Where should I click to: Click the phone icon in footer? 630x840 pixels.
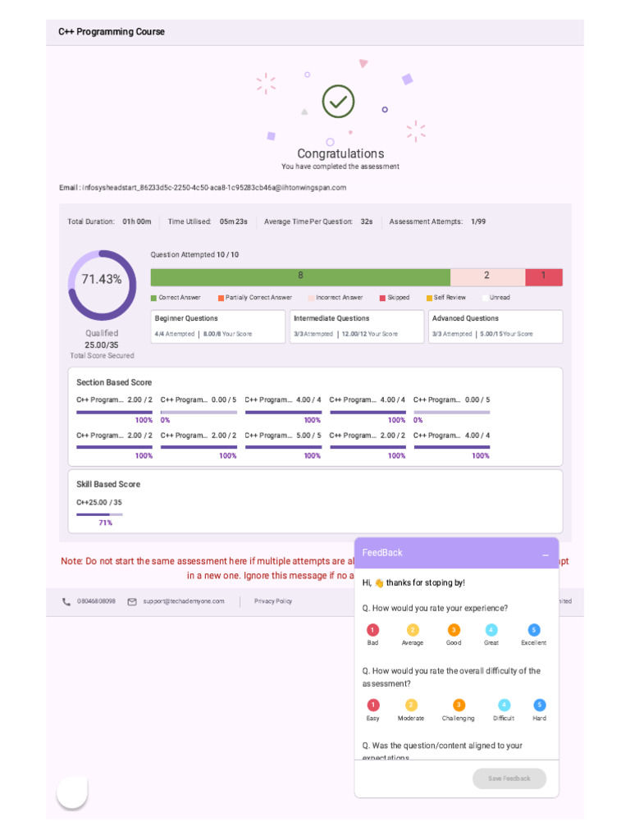[66, 601]
